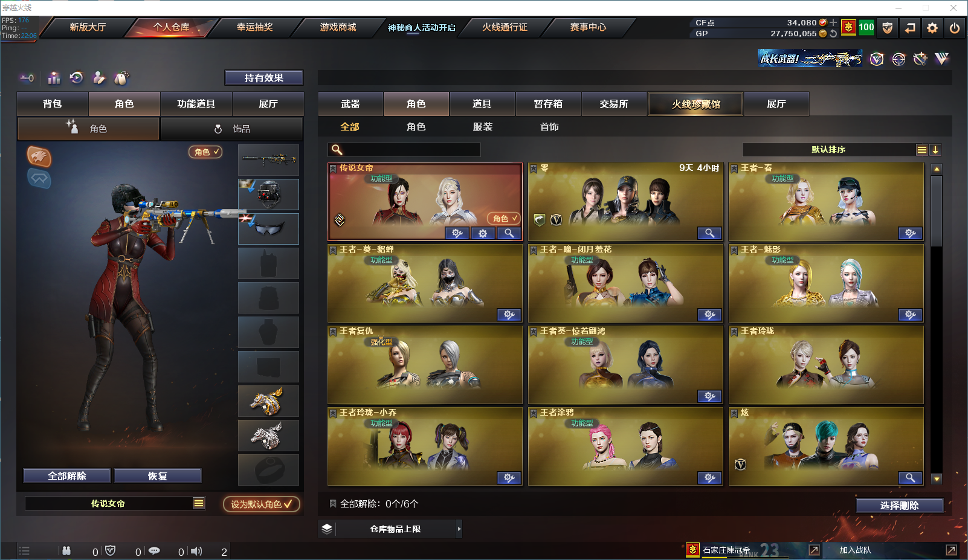
Task: Click the search input field
Action: point(404,150)
